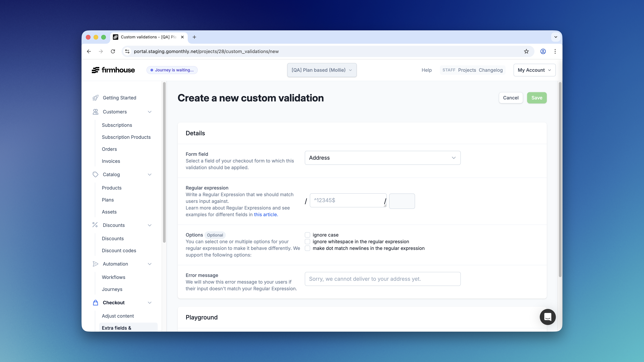Save the new custom validation
This screenshot has width=644, height=362.
tap(536, 98)
